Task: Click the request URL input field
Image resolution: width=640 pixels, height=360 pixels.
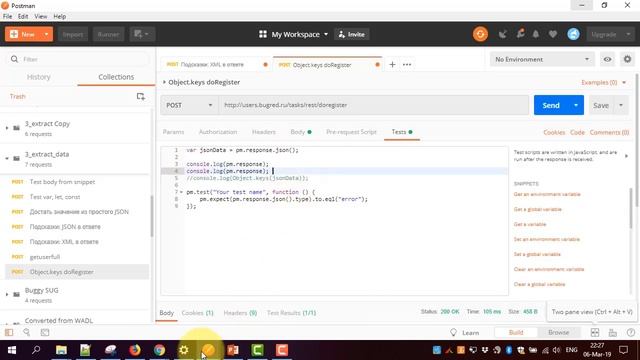Action: pyautogui.click(x=374, y=105)
